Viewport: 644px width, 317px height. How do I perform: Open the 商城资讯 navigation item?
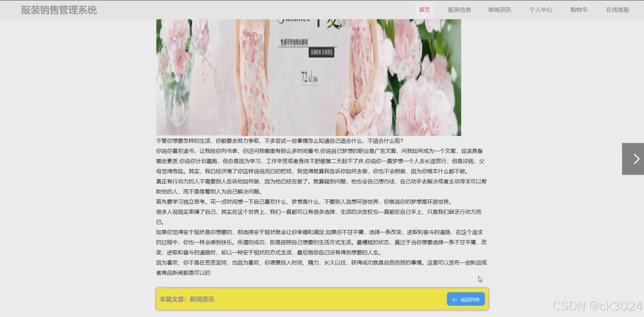(499, 10)
